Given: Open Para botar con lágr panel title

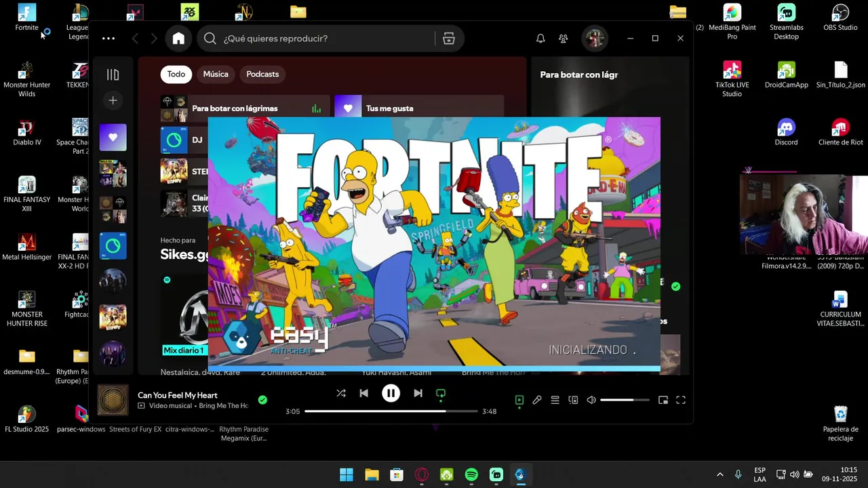Looking at the screenshot, I should tap(578, 75).
